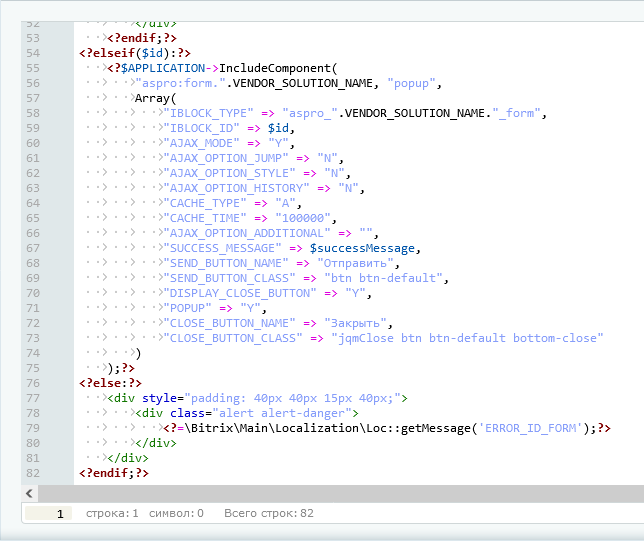Click the horizontal scrollbar left arrow
Image resolution: width=644 pixels, height=542 pixels.
click(29, 493)
